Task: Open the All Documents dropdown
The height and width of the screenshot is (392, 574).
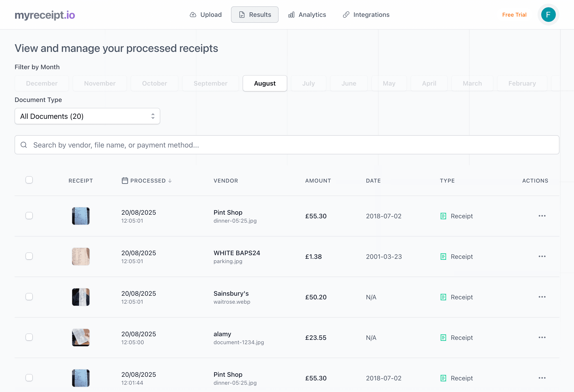Action: (87, 116)
